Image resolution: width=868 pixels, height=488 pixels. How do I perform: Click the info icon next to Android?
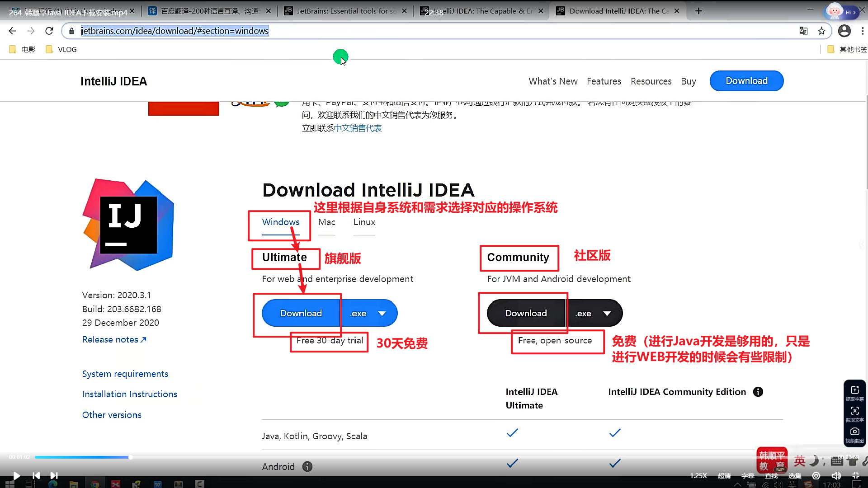point(307,466)
